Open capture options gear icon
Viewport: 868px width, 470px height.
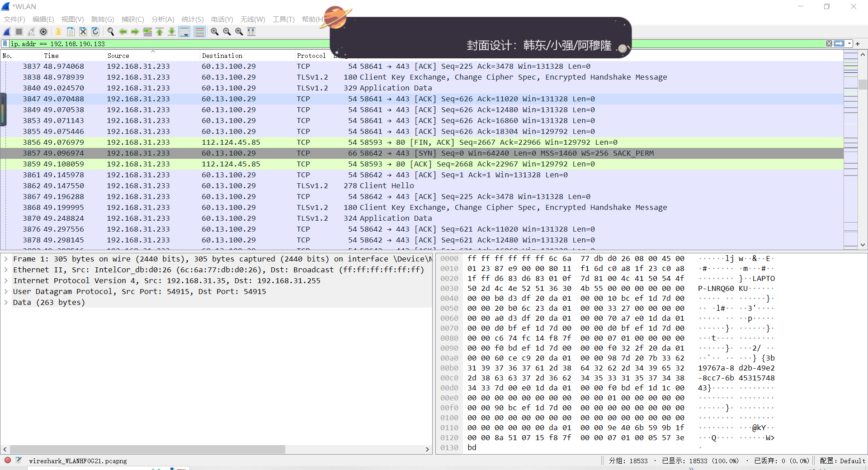tap(43, 32)
